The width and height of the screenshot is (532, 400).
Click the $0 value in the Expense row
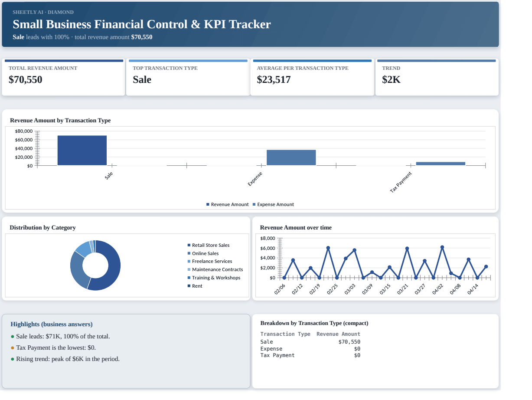coord(357,349)
